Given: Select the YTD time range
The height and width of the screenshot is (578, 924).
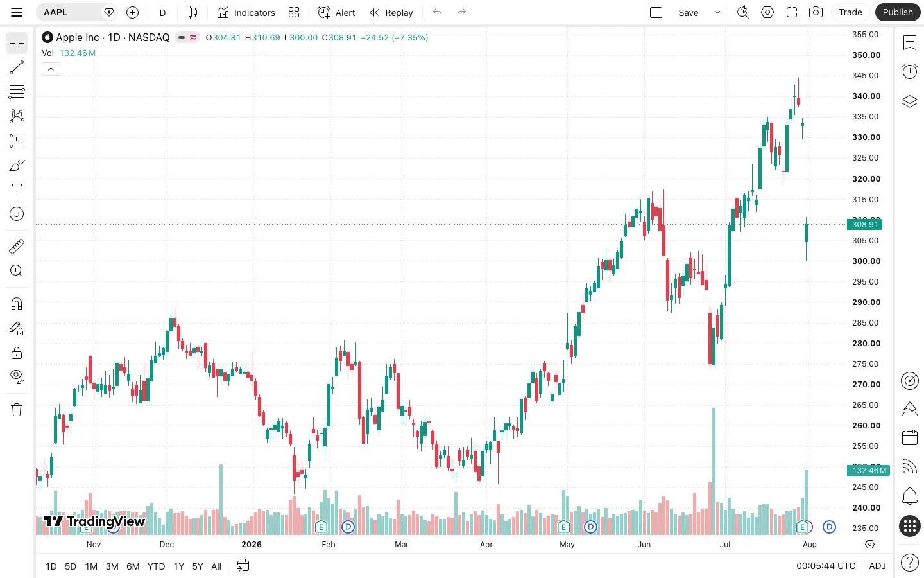Looking at the screenshot, I should 156,566.
